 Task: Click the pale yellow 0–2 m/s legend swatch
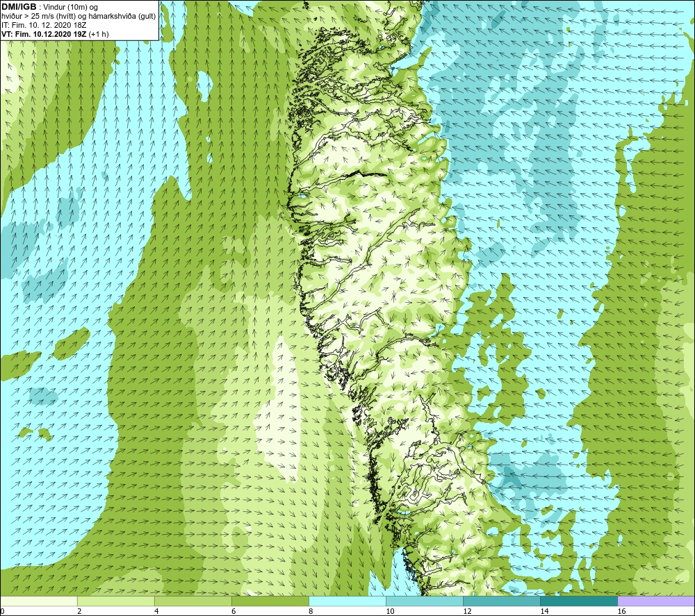click(39, 601)
